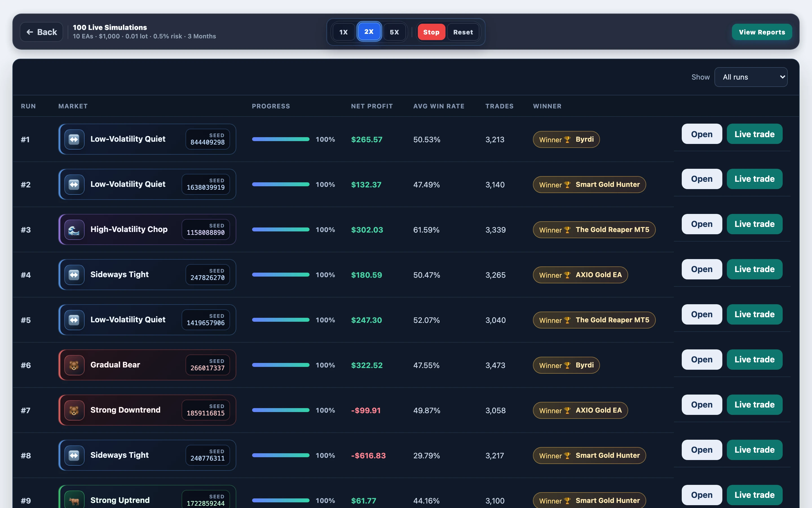812x508 pixels.
Task: Click the progress bar of run #6
Action: pyautogui.click(x=281, y=365)
